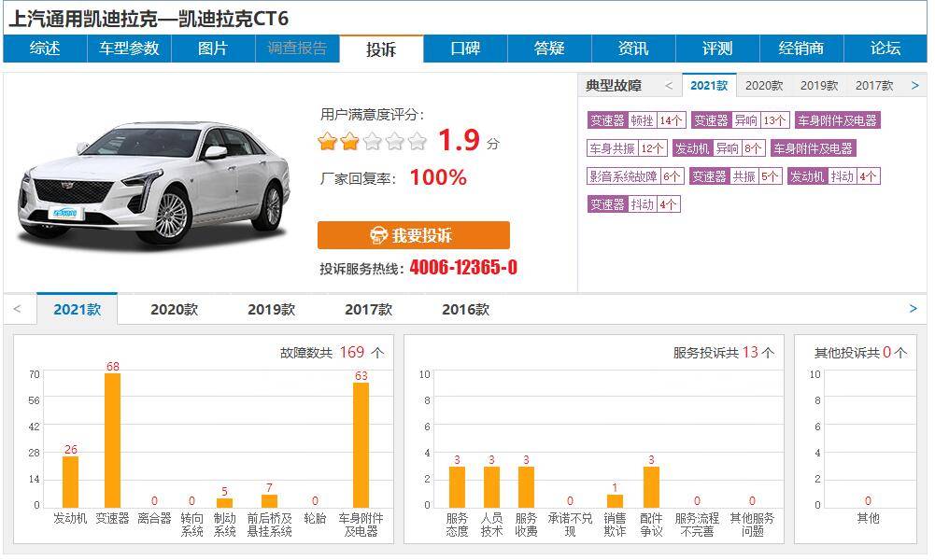Image resolution: width=935 pixels, height=560 pixels.
Task: Click the 其他投诉共 0 个 total text
Action: click(x=860, y=353)
